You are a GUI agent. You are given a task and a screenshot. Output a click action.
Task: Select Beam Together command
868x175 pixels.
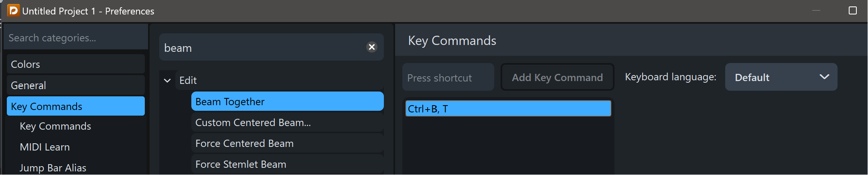point(287,101)
